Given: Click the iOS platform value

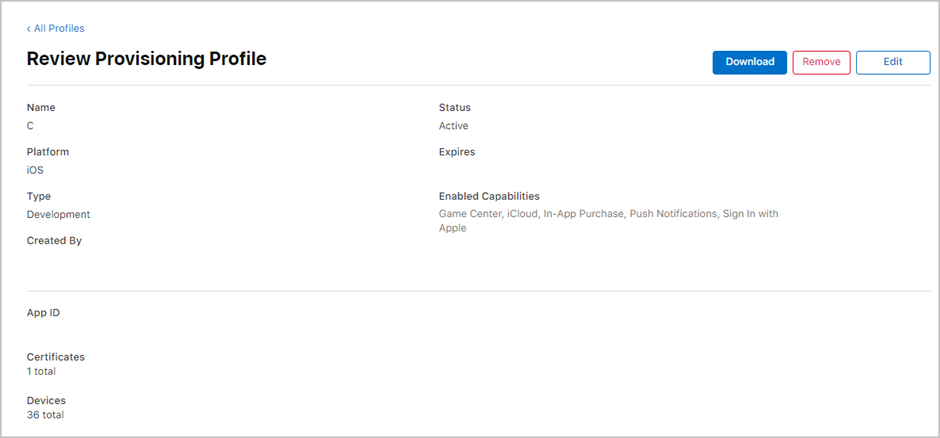Looking at the screenshot, I should (x=35, y=170).
